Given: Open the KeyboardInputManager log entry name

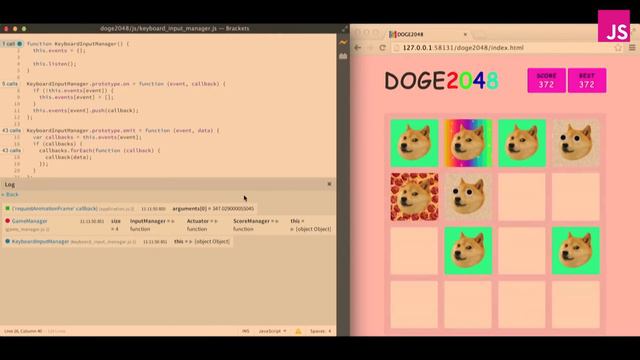Looking at the screenshot, I should click(x=40, y=241).
